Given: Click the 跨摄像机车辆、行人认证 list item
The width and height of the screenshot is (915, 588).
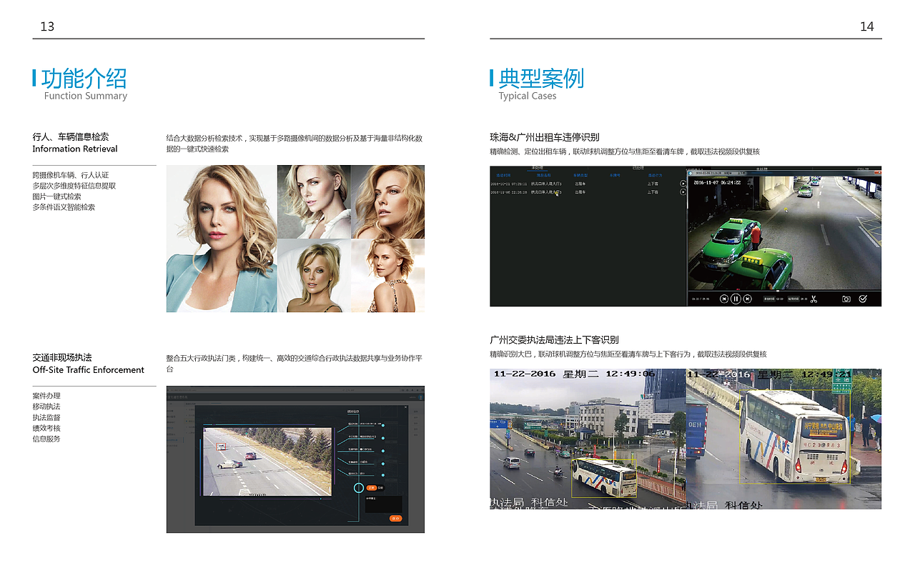Looking at the screenshot, I should click(x=70, y=175).
